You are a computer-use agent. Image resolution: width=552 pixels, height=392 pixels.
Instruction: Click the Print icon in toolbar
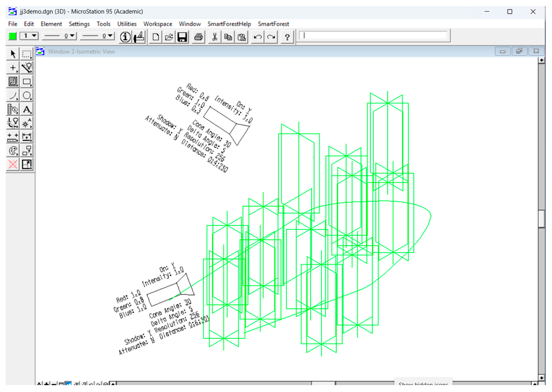click(198, 37)
